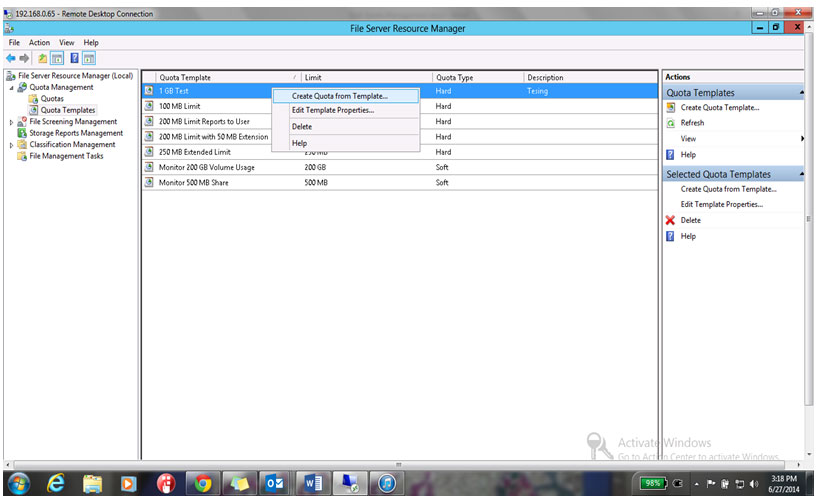The image size is (821, 500).
Task: Open File Management Tasks node
Action: click(x=66, y=156)
